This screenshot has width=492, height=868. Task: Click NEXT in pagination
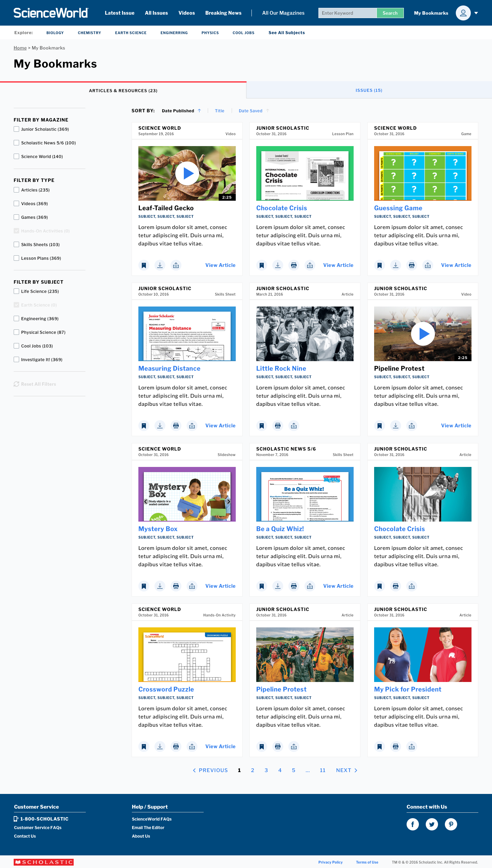(346, 770)
